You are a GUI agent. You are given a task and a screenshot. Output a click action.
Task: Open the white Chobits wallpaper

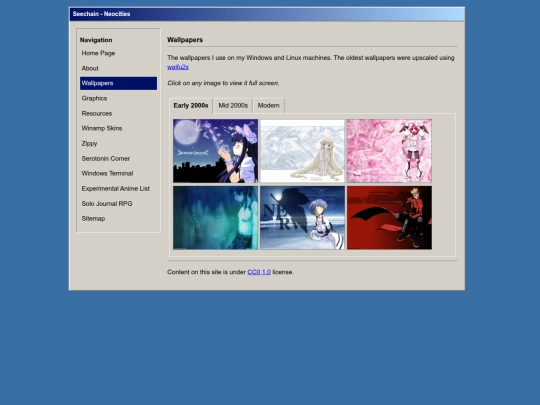tap(302, 151)
